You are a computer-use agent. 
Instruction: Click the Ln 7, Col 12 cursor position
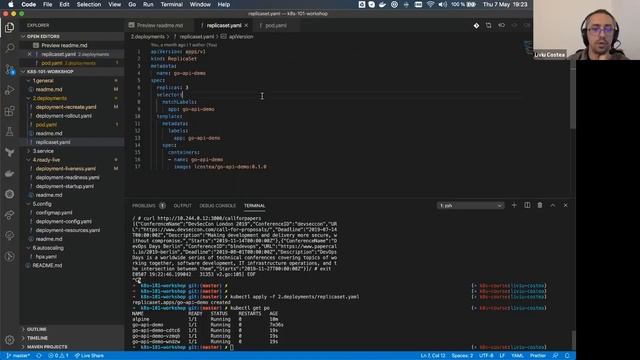[433, 356]
